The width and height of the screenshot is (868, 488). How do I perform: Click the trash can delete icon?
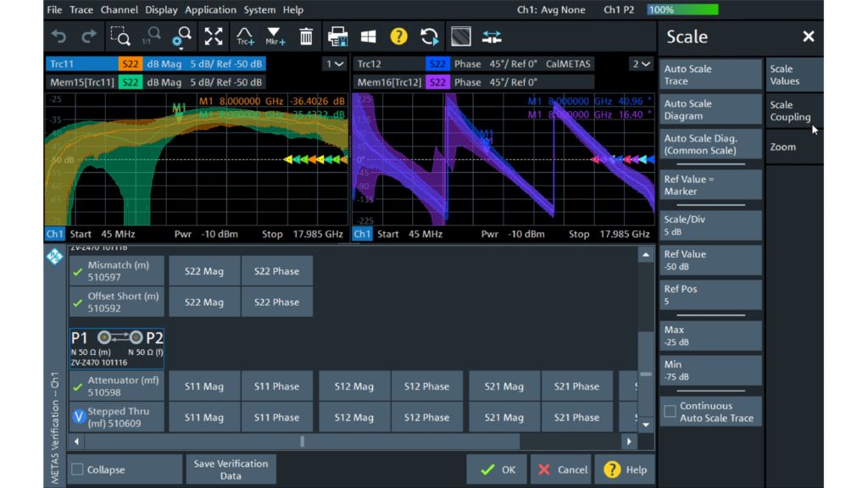306,36
